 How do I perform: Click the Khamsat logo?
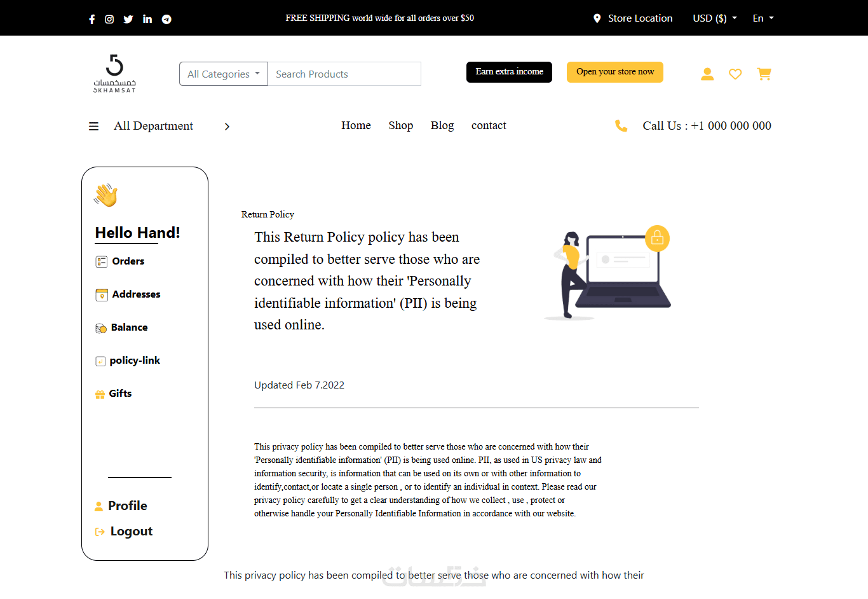click(114, 74)
